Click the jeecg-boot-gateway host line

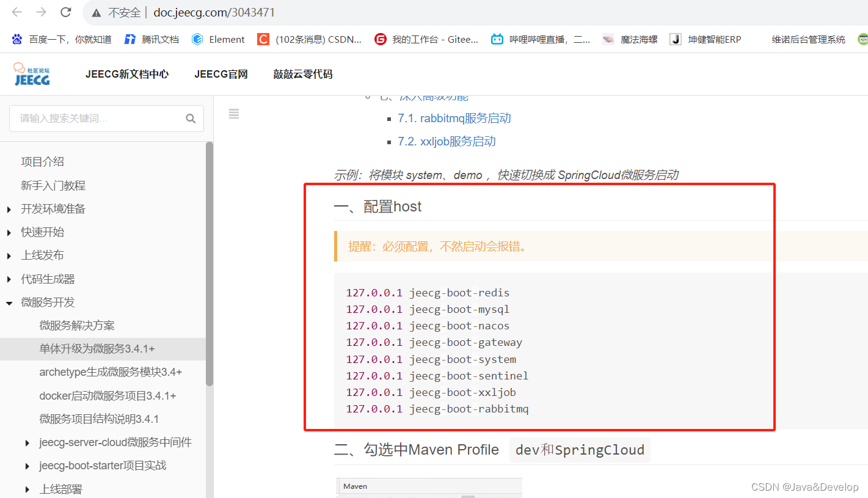click(x=434, y=342)
